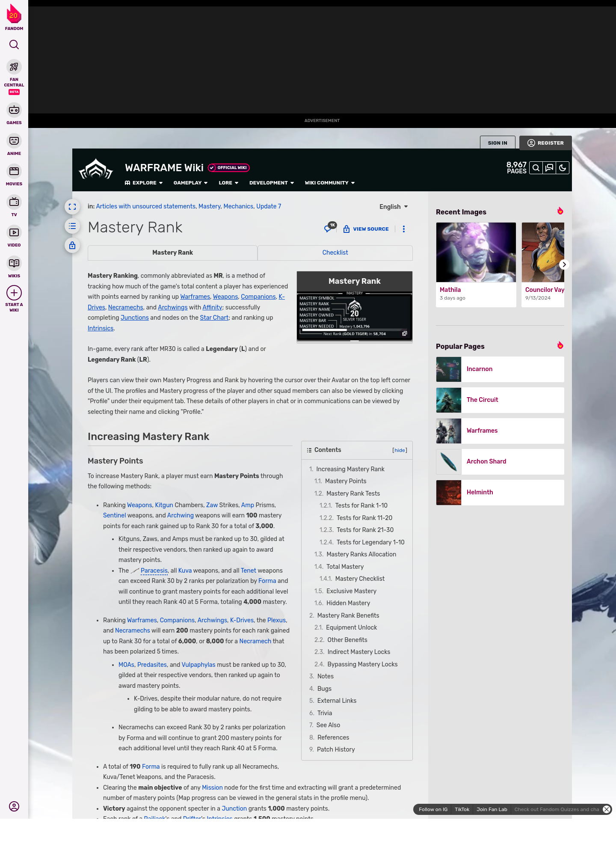Click the wiki search icon in header
616x856 pixels.
tap(536, 168)
